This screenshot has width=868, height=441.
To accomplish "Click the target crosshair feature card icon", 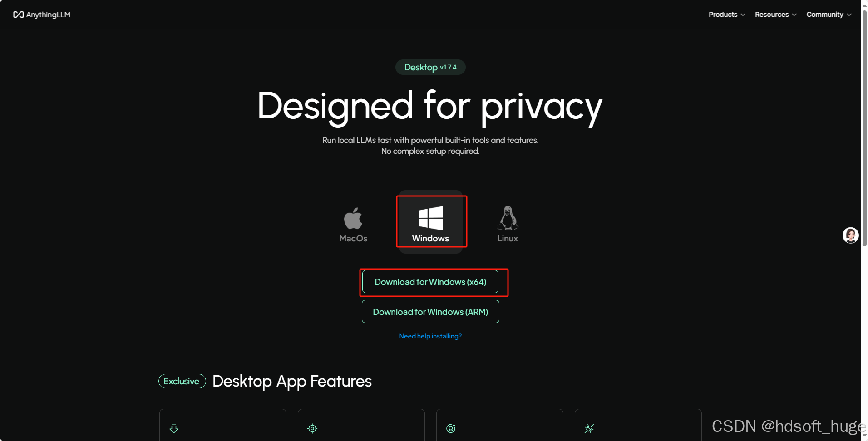I will [312, 428].
